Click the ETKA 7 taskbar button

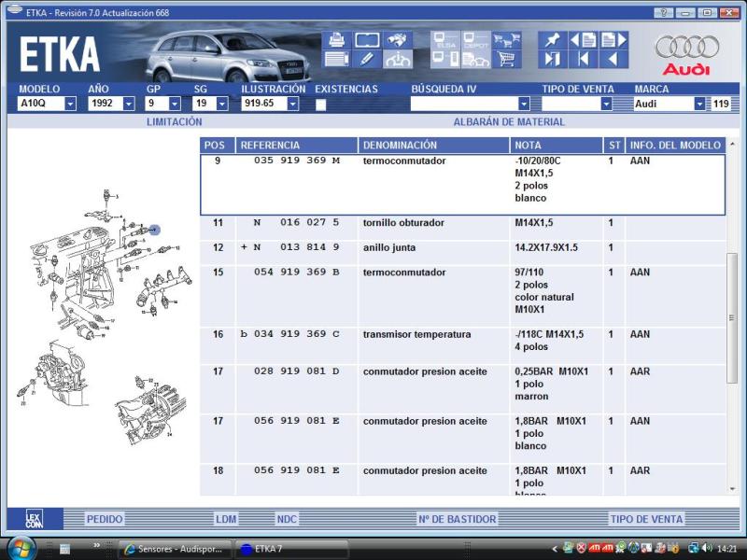click(290, 549)
